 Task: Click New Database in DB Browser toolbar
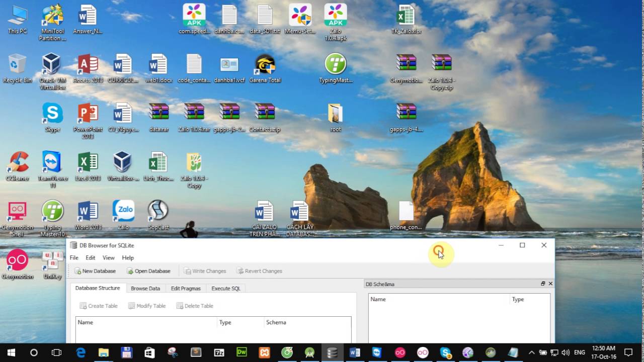tap(95, 271)
